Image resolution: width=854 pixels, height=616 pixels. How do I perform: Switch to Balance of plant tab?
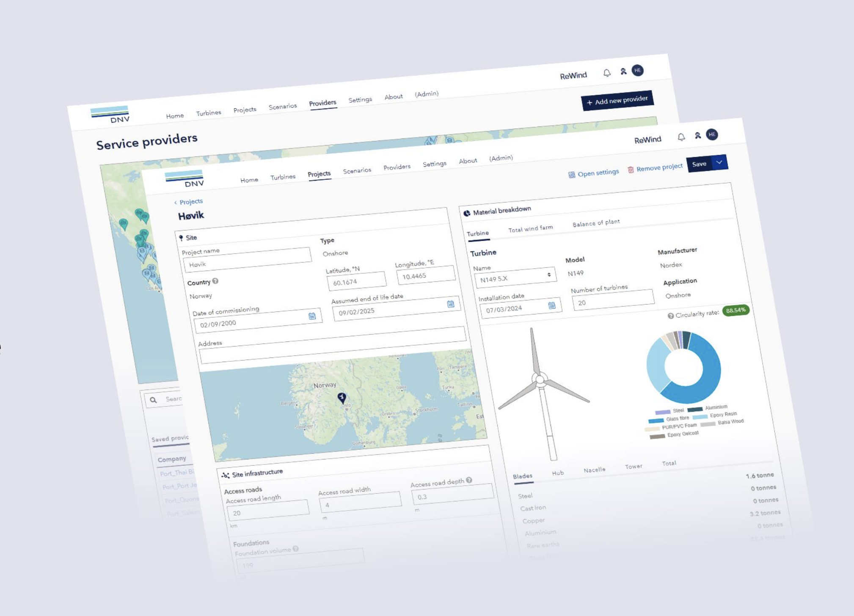pos(596,223)
